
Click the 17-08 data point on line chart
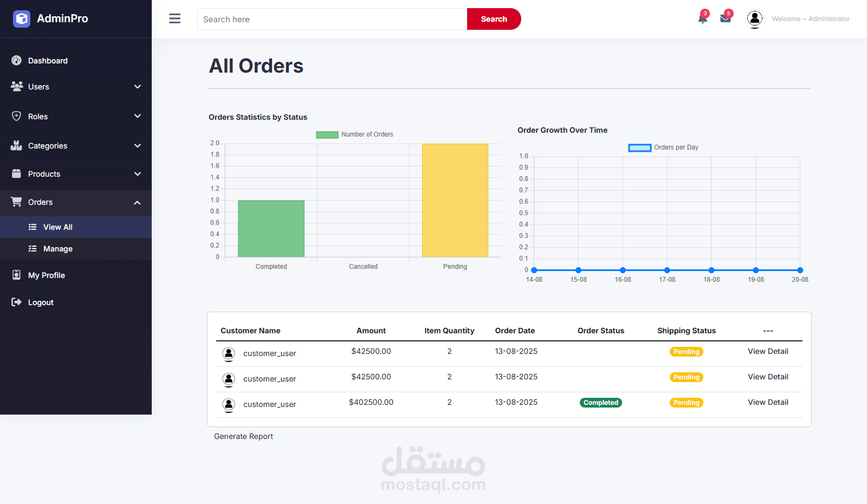click(x=667, y=270)
